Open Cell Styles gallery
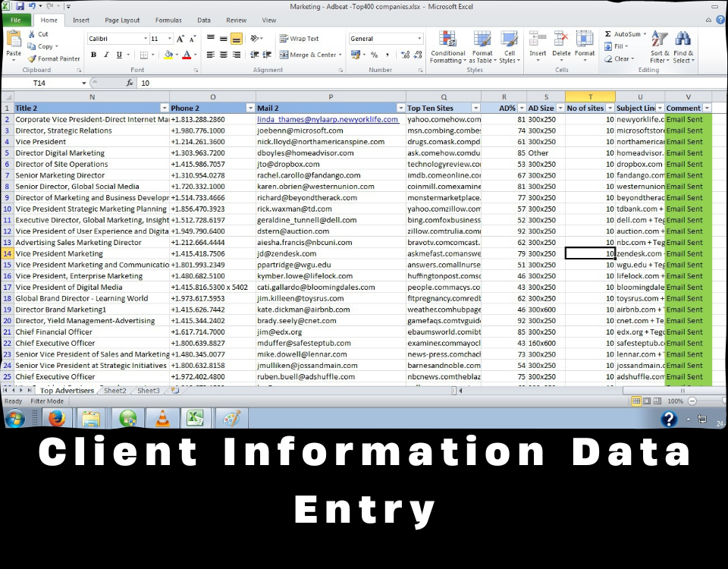 (510, 47)
